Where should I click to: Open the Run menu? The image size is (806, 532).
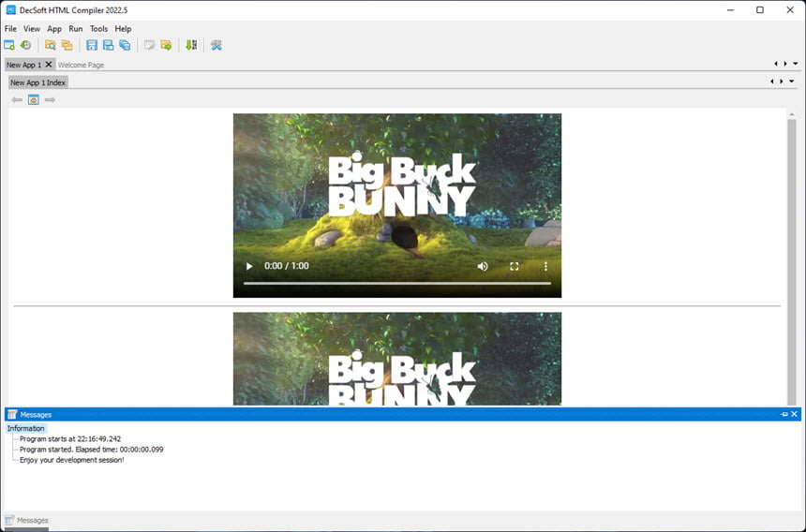(76, 29)
